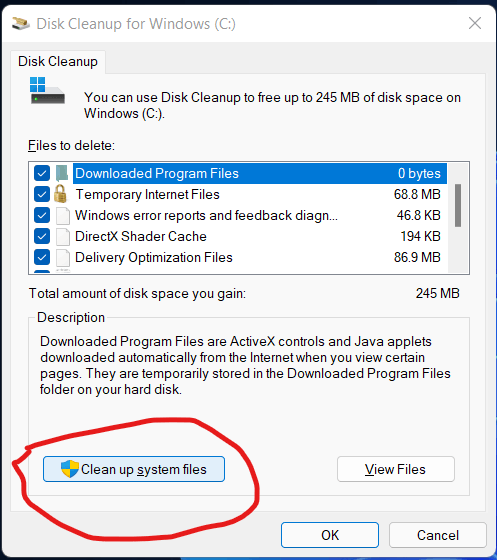Uncheck the Downloaded Program Files checkbox
The width and height of the screenshot is (497, 560).
point(42,174)
